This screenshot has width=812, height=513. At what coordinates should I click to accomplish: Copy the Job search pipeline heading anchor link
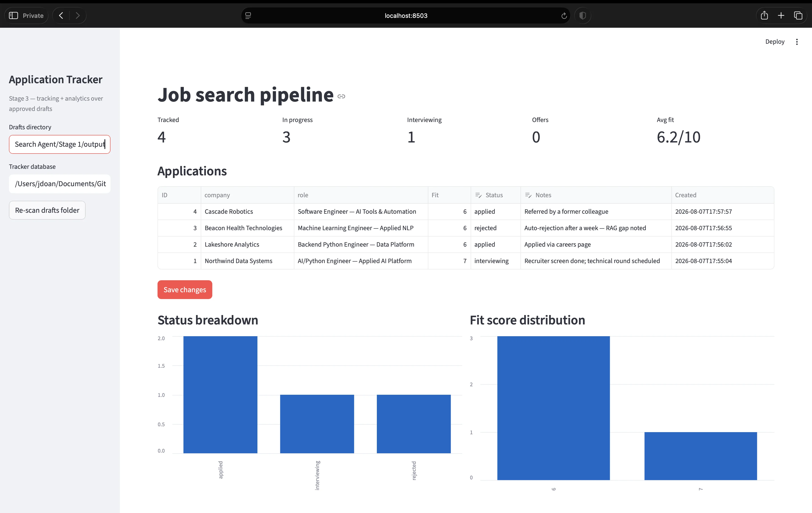[x=341, y=96]
